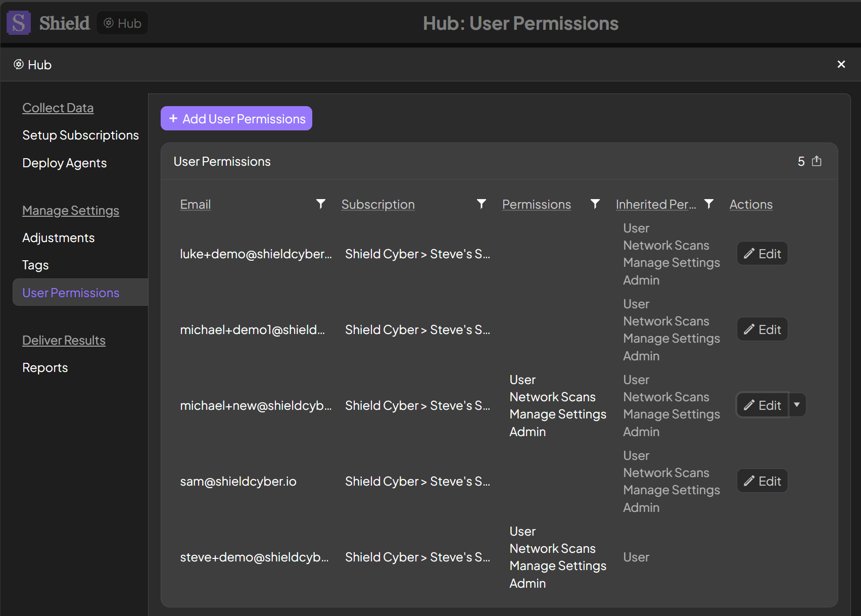Open the Hub chip in header

pyautogui.click(x=122, y=23)
